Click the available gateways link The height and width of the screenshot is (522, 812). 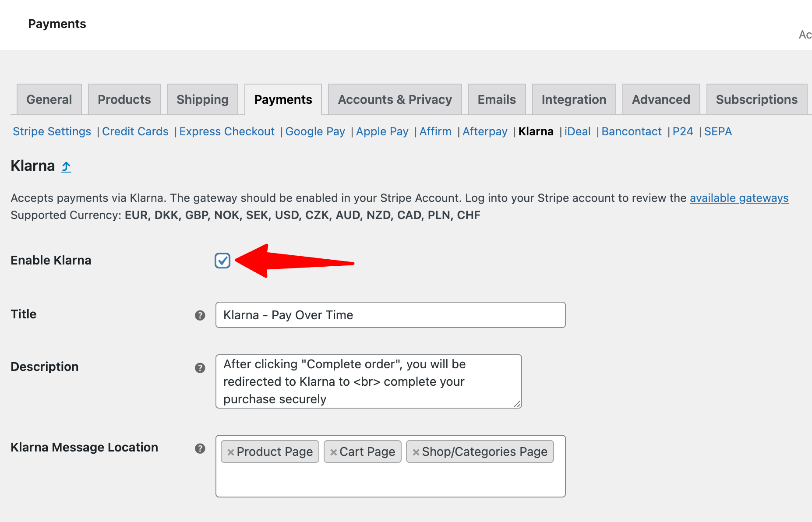point(739,198)
